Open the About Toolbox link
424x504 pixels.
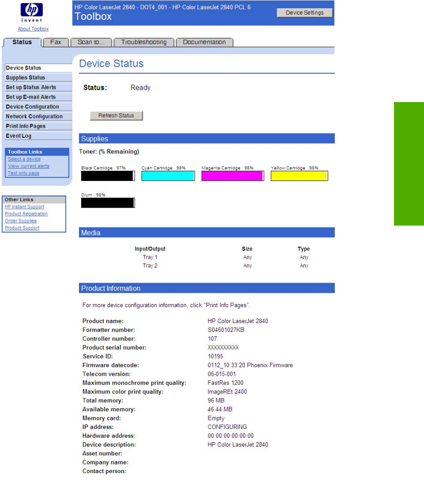click(x=33, y=29)
